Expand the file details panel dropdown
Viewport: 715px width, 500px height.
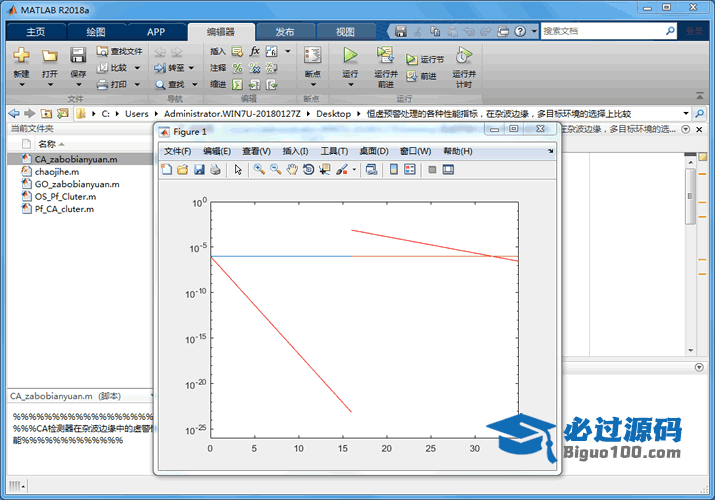click(x=152, y=396)
